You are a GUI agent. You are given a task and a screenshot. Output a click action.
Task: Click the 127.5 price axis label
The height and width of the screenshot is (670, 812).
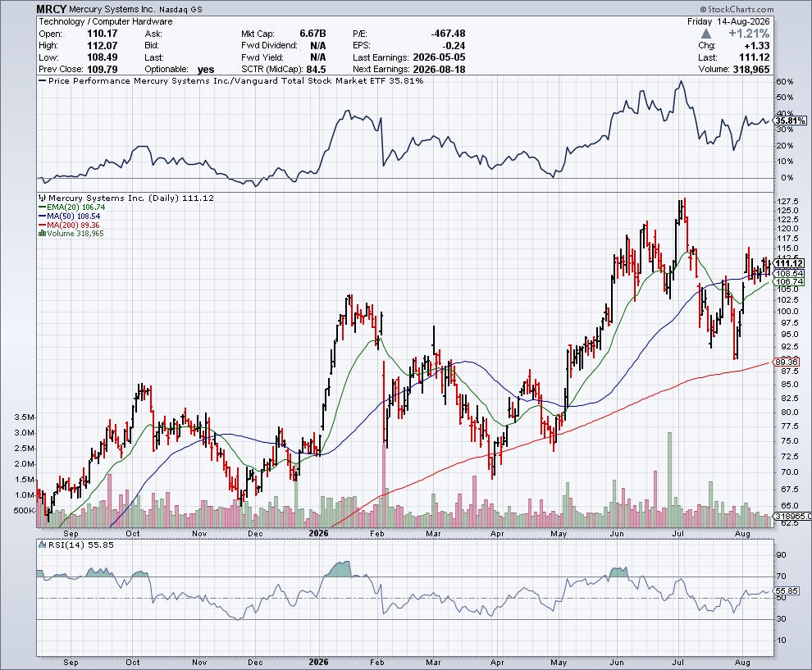point(788,202)
